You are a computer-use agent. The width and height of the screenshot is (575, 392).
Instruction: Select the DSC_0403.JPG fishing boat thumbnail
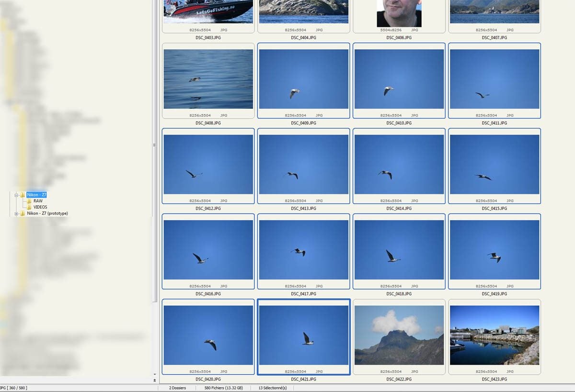pyautogui.click(x=208, y=11)
